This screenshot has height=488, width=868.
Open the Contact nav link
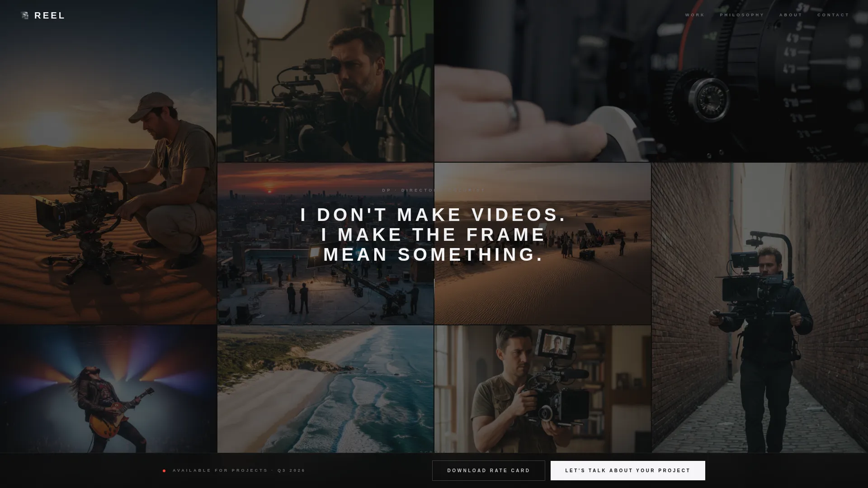[x=833, y=15]
